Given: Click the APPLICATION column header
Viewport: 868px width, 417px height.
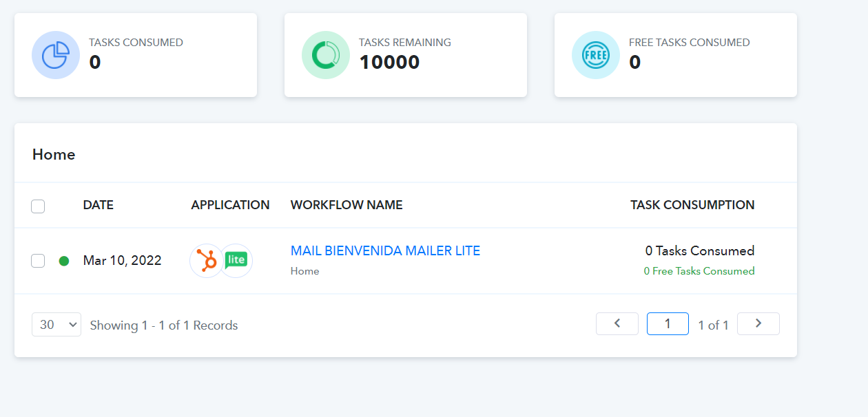Looking at the screenshot, I should tap(230, 205).
